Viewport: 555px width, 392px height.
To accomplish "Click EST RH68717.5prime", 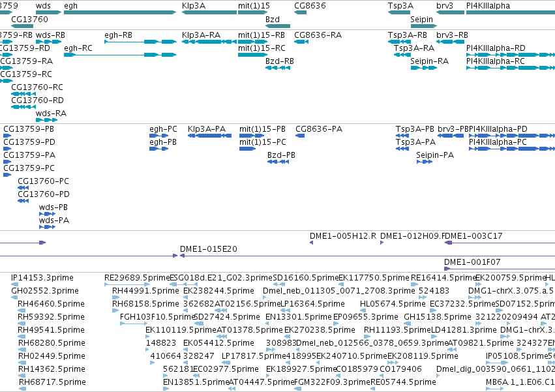I will 52,382.
